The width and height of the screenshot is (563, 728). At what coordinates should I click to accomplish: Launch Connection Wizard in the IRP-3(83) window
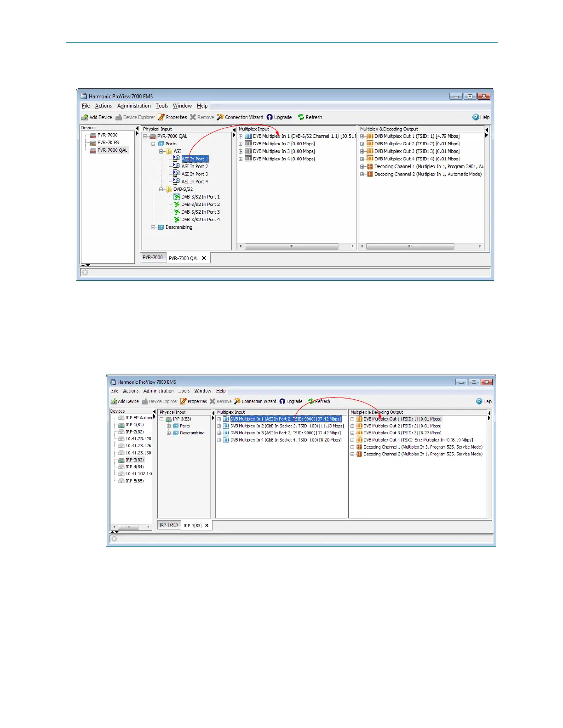tap(255, 401)
